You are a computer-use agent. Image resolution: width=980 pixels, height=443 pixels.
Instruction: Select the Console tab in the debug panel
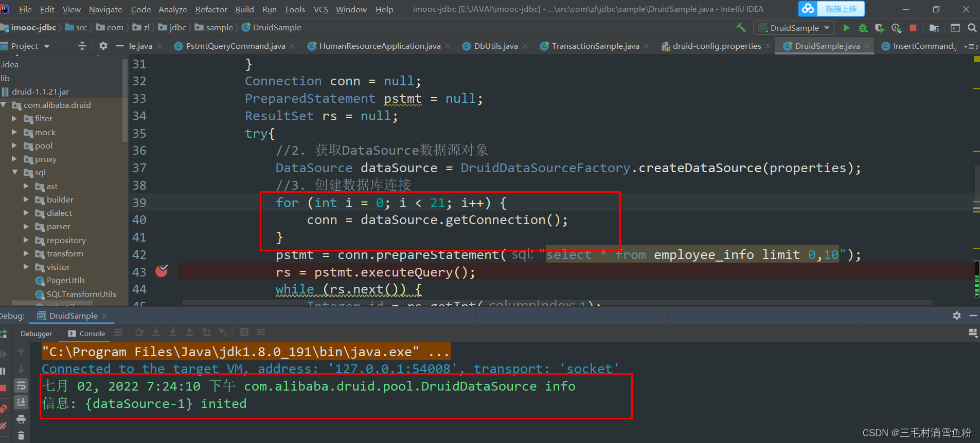click(x=87, y=334)
